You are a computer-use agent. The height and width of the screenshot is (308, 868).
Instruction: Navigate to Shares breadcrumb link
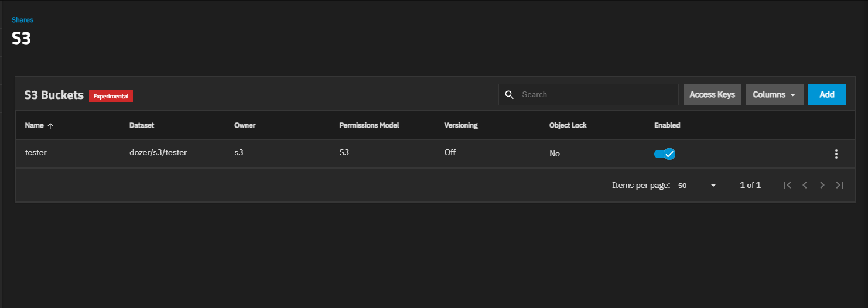tap(22, 20)
